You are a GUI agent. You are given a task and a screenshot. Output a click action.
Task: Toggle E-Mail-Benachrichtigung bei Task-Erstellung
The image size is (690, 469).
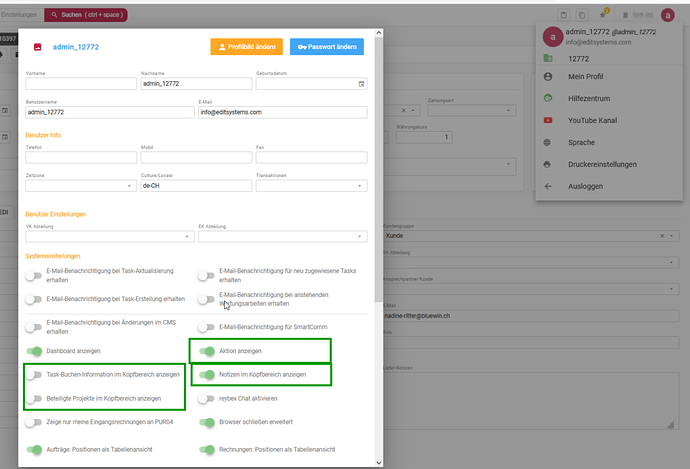pos(33,299)
